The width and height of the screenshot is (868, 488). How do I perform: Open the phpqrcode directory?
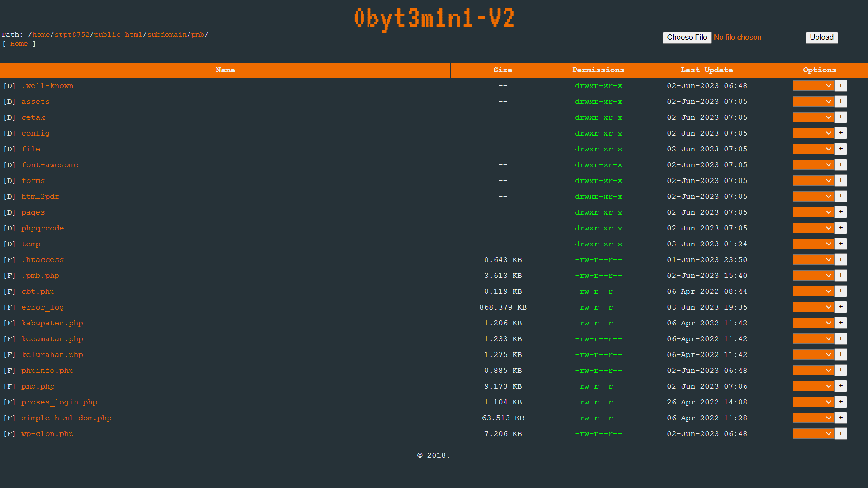[x=42, y=228]
